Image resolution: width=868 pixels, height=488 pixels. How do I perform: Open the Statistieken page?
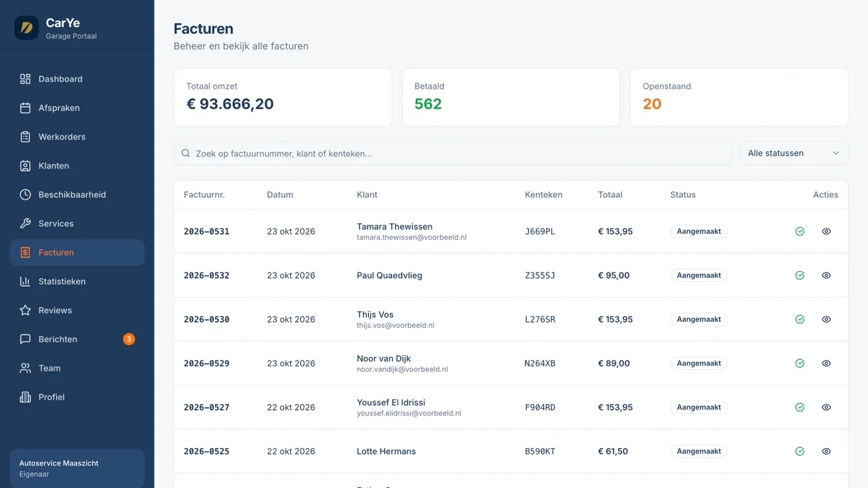(77, 281)
